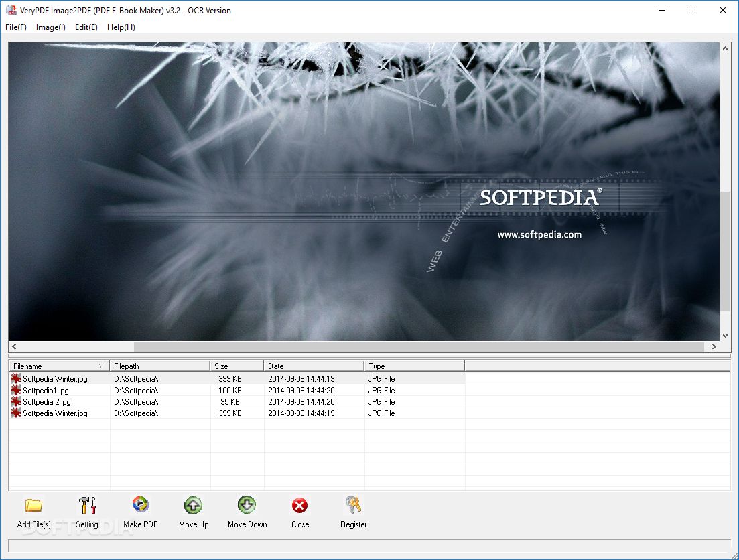The width and height of the screenshot is (739, 560).
Task: Click preview scroll up arrow
Action: pyautogui.click(x=725, y=48)
